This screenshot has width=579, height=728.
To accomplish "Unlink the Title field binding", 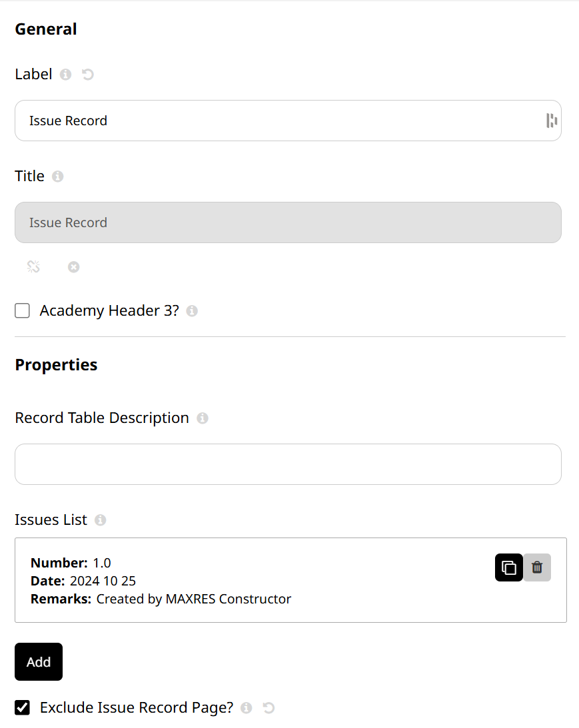I will click(33, 266).
